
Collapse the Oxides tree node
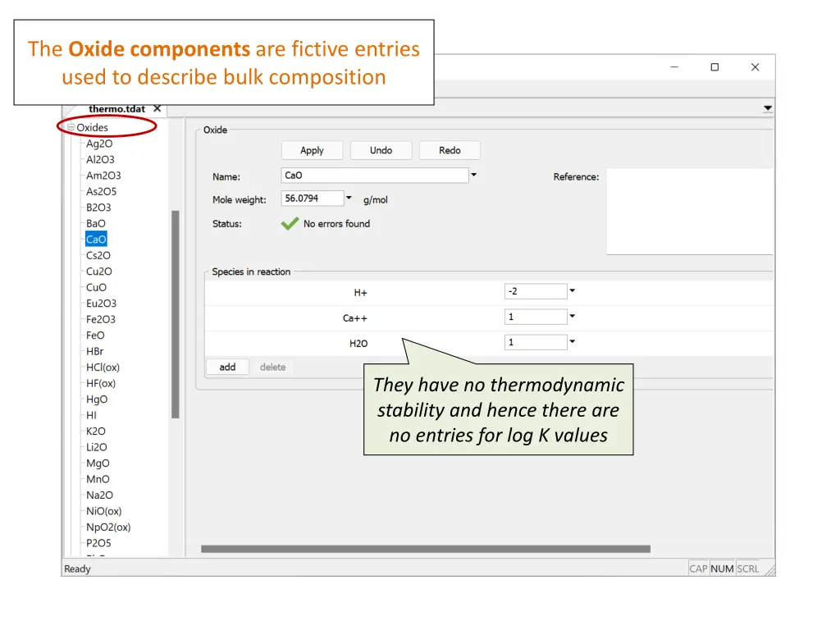pyautogui.click(x=71, y=127)
